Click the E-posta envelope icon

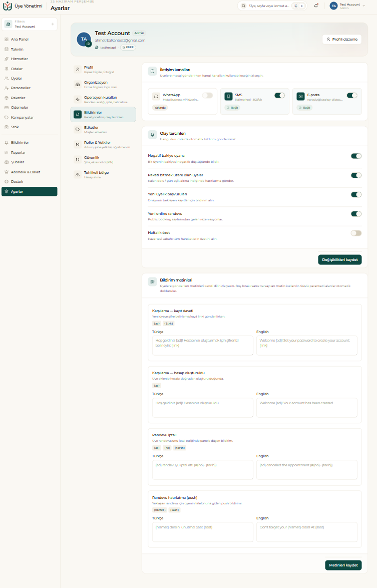point(300,96)
